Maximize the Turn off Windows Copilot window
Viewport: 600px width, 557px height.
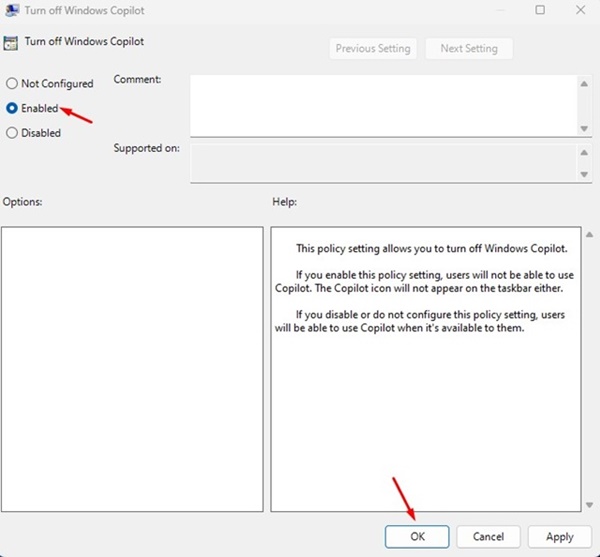coord(540,10)
